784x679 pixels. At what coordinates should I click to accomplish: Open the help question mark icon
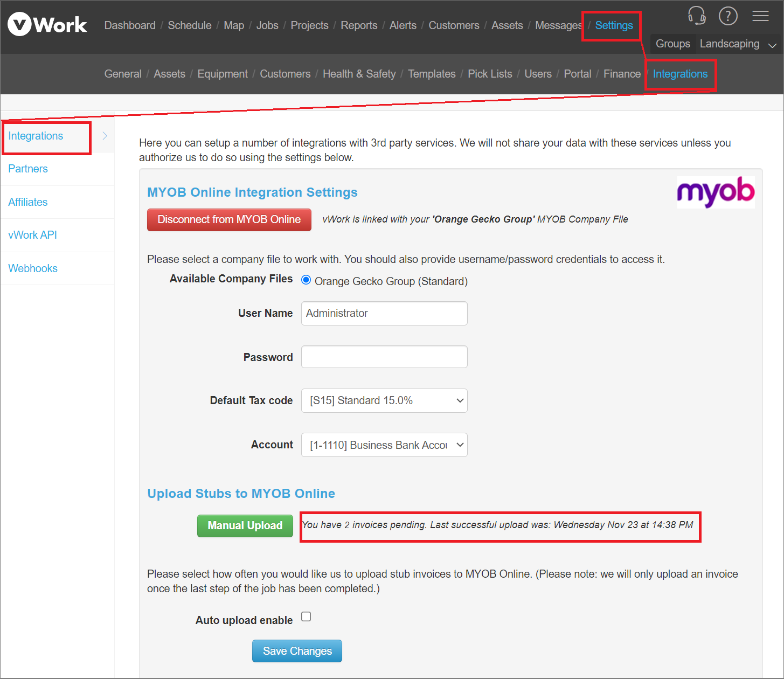coord(728,16)
